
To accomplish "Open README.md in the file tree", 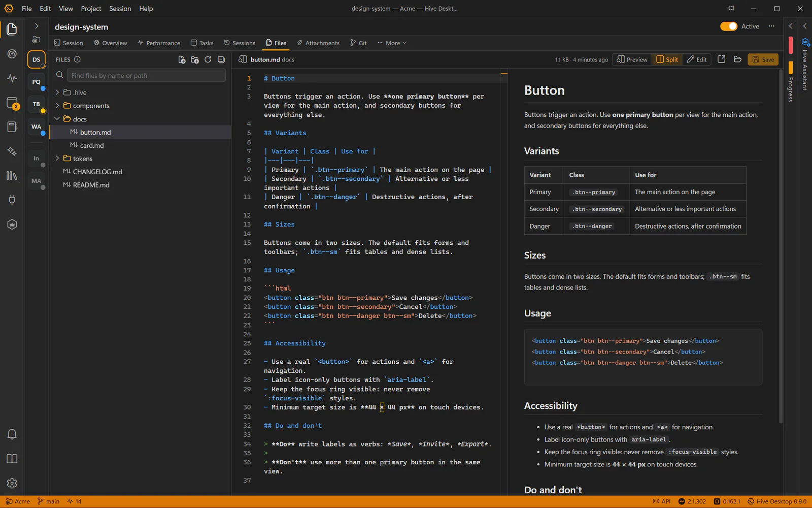I will 141,185.
